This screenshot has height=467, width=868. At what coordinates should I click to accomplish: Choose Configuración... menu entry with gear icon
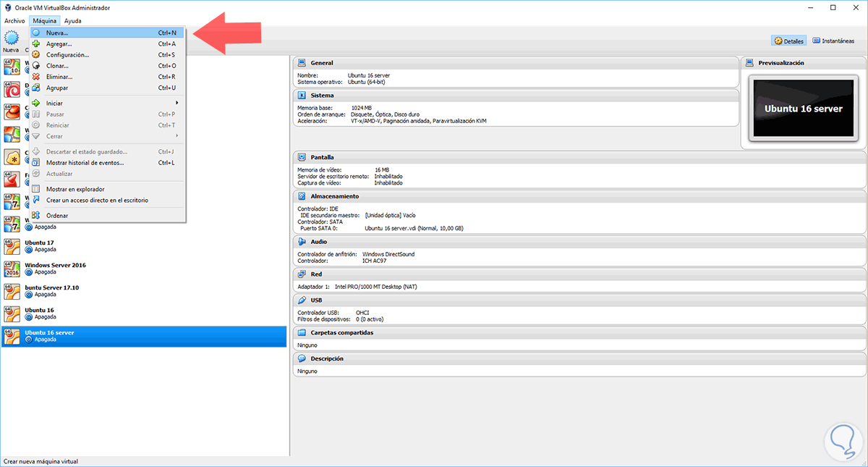pyautogui.click(x=107, y=54)
